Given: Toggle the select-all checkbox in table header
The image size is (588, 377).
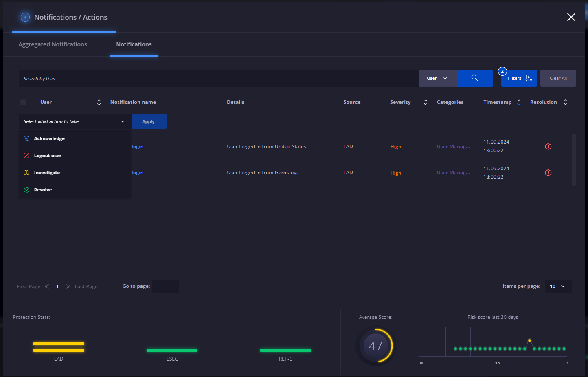Looking at the screenshot, I should coord(24,102).
